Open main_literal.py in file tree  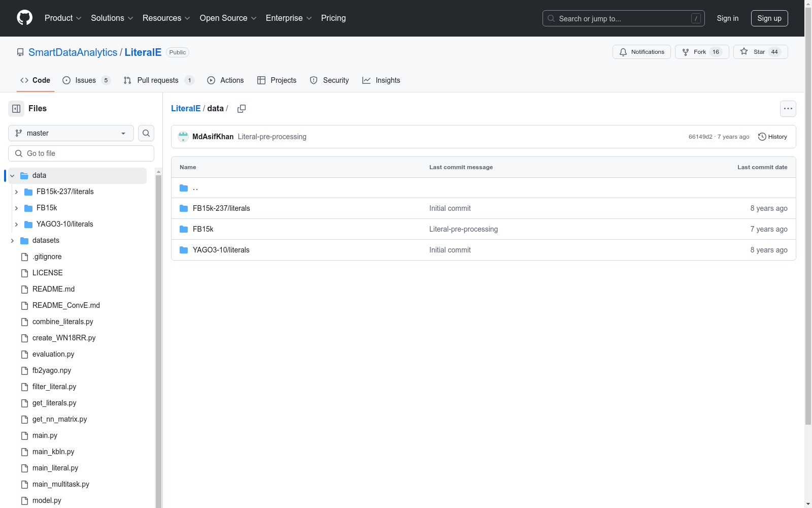[55, 468]
